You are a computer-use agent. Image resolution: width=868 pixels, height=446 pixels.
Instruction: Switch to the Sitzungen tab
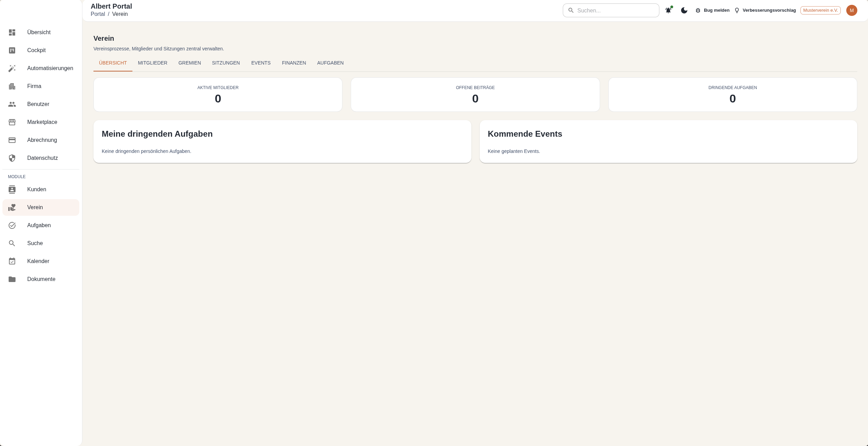226,63
